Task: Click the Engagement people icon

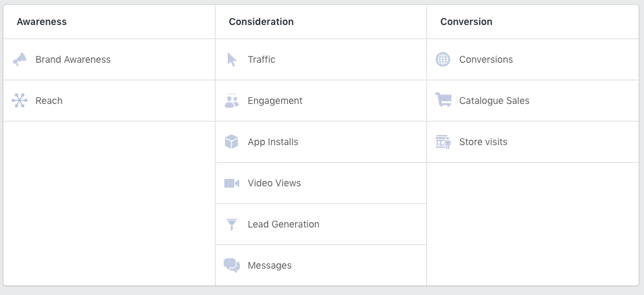Action: pos(232,101)
